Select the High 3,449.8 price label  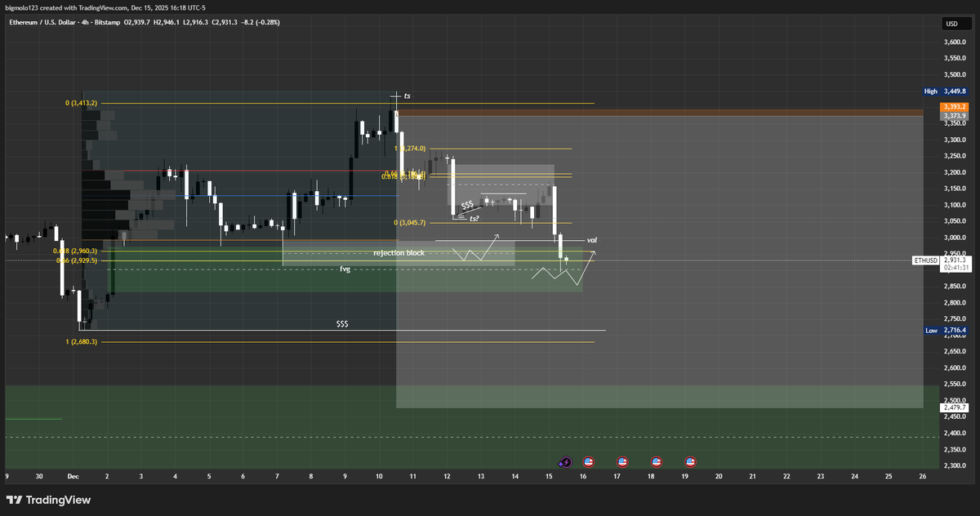click(946, 91)
